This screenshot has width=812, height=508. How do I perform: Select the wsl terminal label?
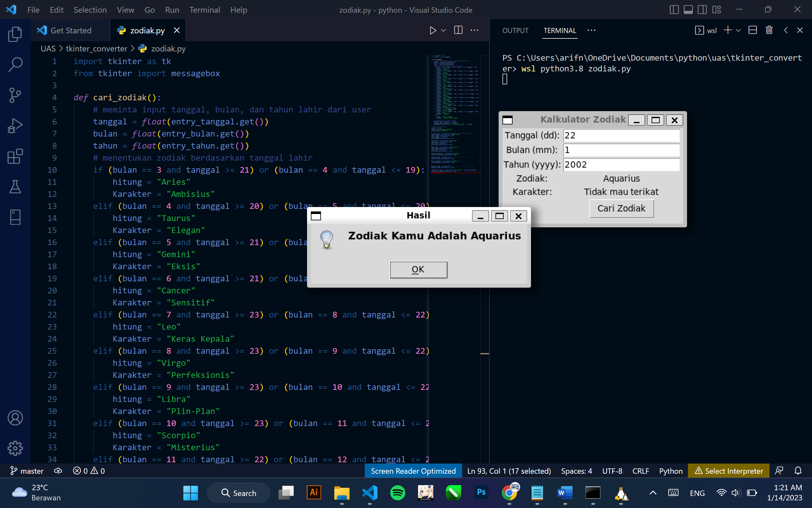(706, 30)
